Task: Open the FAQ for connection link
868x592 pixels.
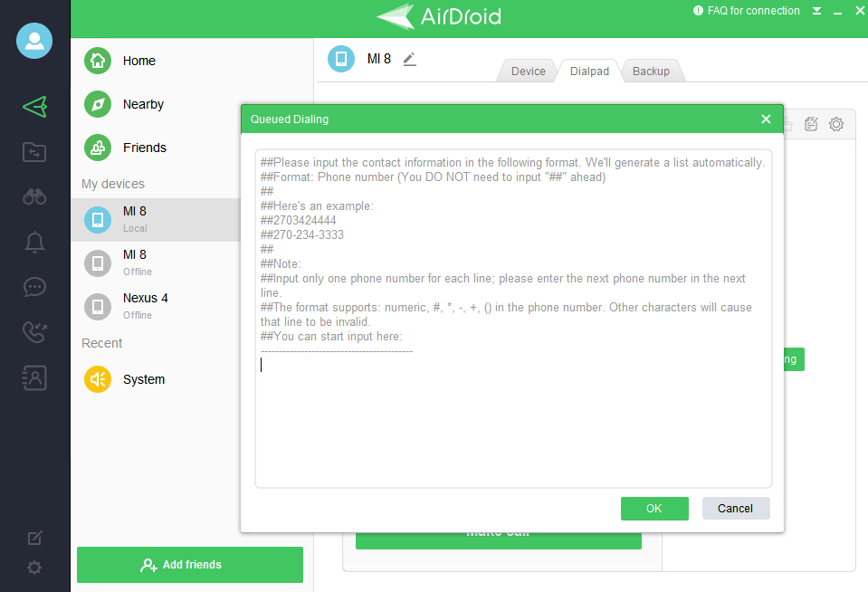Action: coord(747,11)
